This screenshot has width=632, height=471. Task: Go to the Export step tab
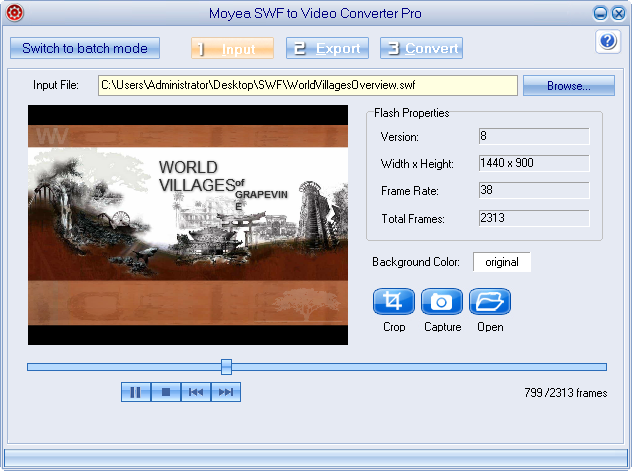coord(327,48)
